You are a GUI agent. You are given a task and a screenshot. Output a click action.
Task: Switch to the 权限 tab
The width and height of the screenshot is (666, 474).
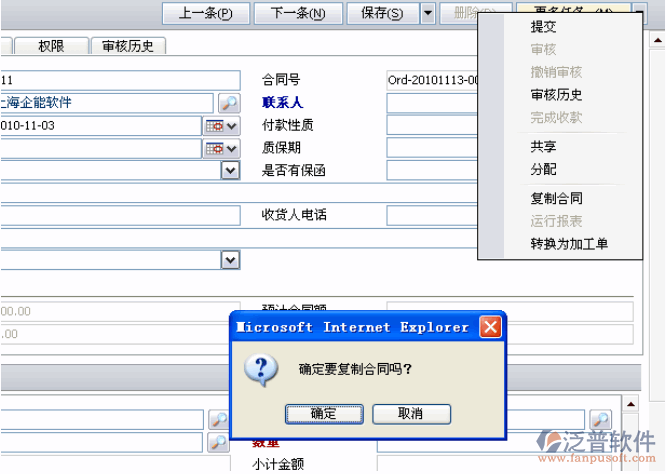tap(51, 46)
